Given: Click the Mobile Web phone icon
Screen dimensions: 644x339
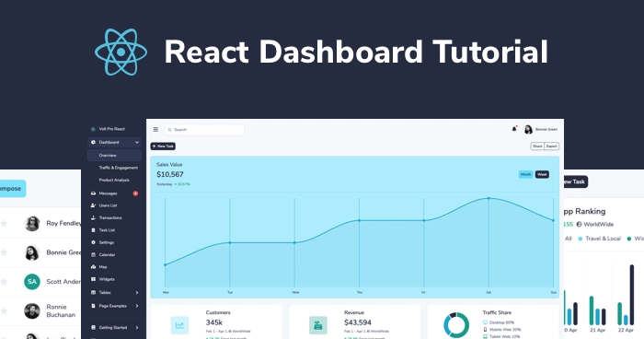Looking at the screenshot, I should pos(485,330).
